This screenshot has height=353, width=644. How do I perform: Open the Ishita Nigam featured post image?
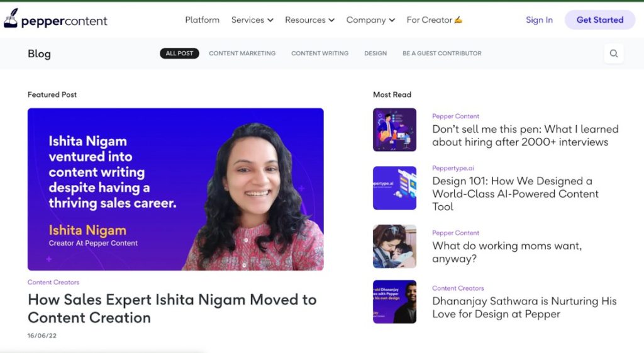click(x=175, y=189)
